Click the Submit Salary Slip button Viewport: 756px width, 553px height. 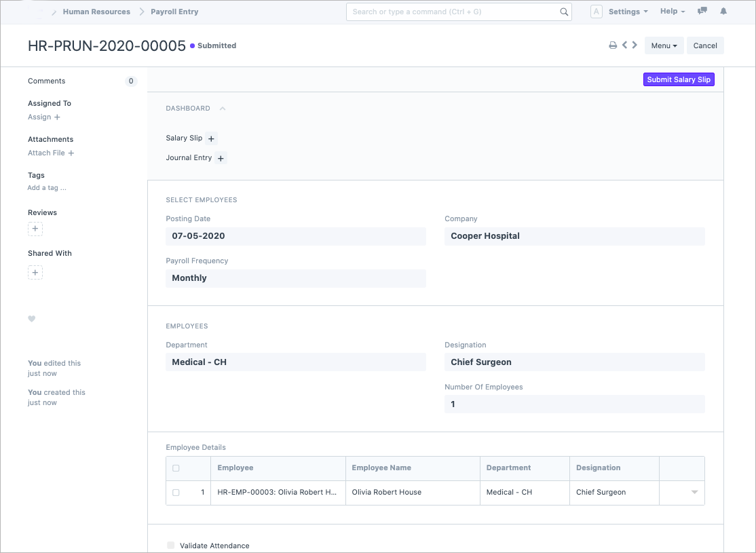coord(679,79)
